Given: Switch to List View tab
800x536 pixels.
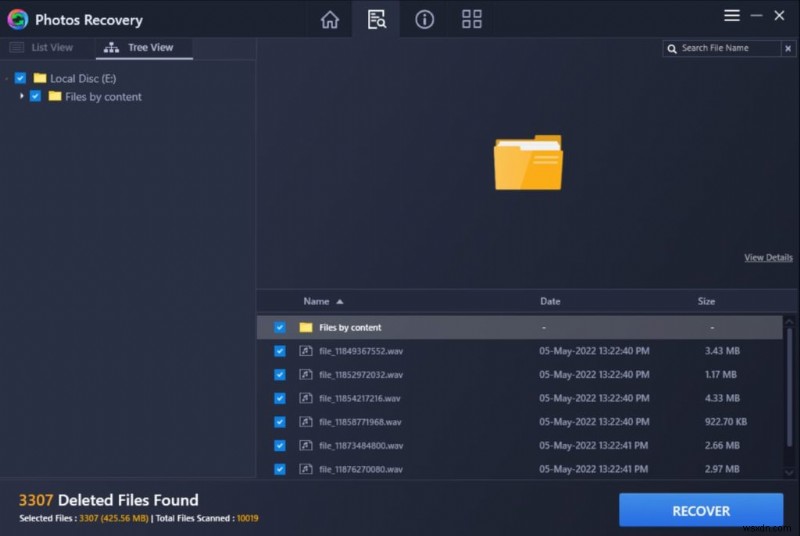Looking at the screenshot, I should pyautogui.click(x=42, y=47).
